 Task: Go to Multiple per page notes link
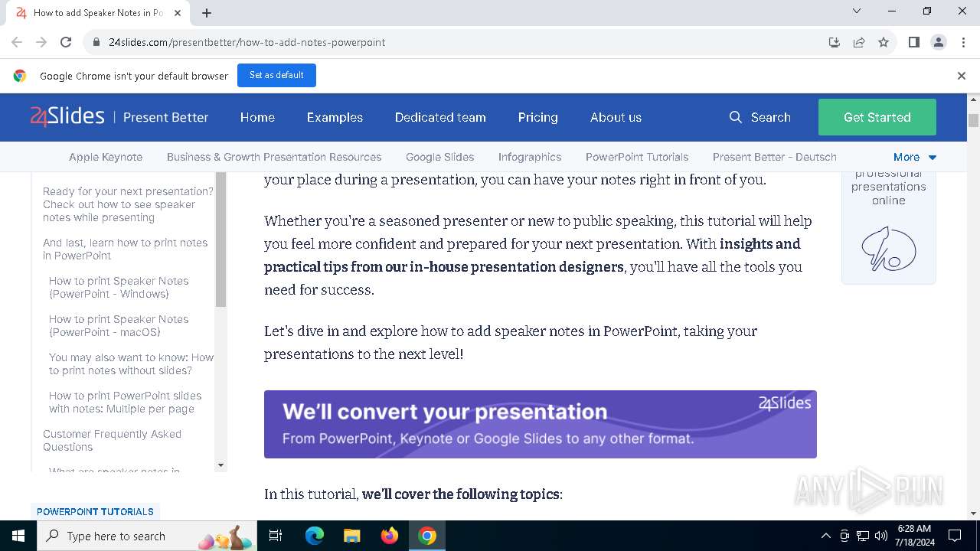pyautogui.click(x=126, y=402)
